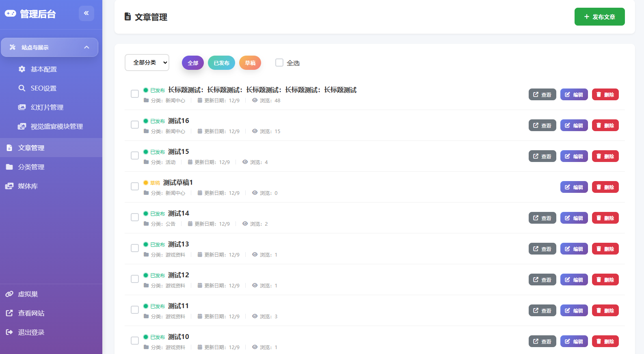Delete the 测试15 article
The width and height of the screenshot is (644, 354).
tap(605, 156)
